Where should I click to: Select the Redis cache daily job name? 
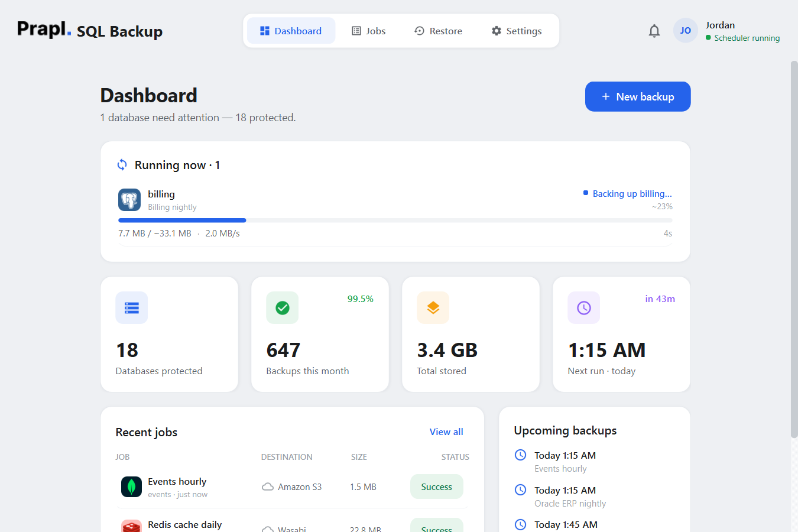185,525
